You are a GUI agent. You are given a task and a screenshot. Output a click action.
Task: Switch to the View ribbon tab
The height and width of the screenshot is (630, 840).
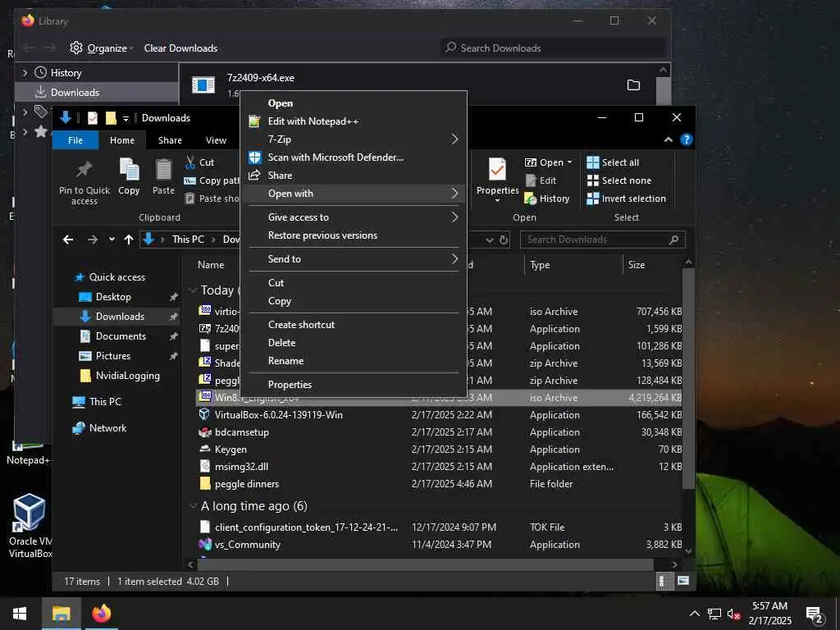point(216,140)
